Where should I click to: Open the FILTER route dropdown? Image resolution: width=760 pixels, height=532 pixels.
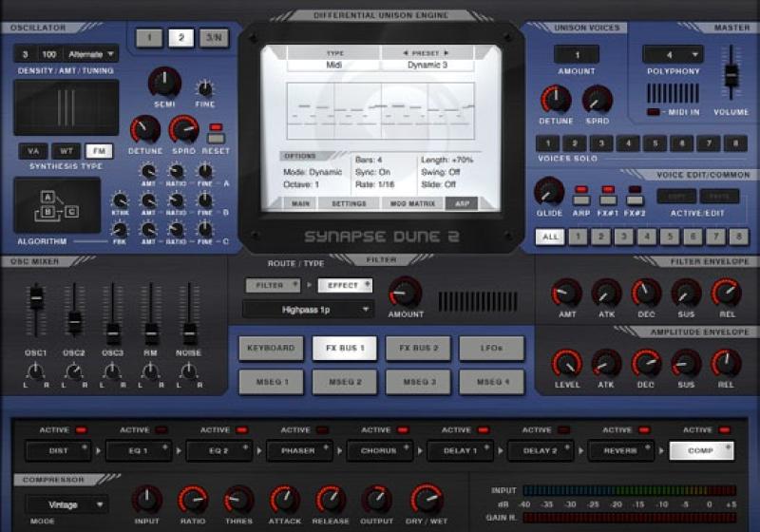pos(273,285)
